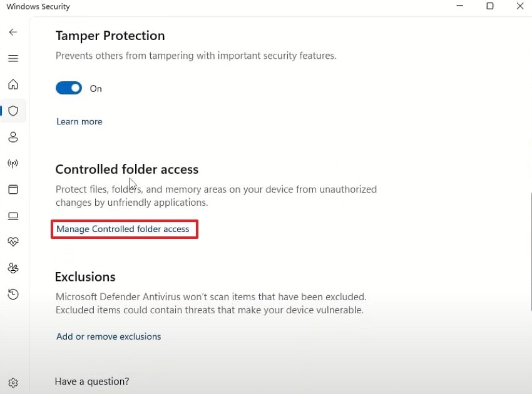Minimize the Windows Security window
The width and height of the screenshot is (532, 394).
point(460,6)
